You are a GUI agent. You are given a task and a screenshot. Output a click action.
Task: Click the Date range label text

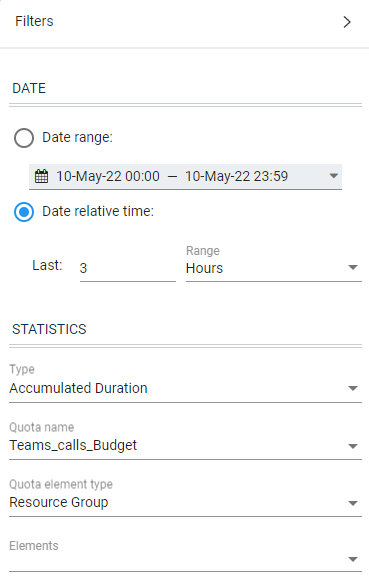77,137
